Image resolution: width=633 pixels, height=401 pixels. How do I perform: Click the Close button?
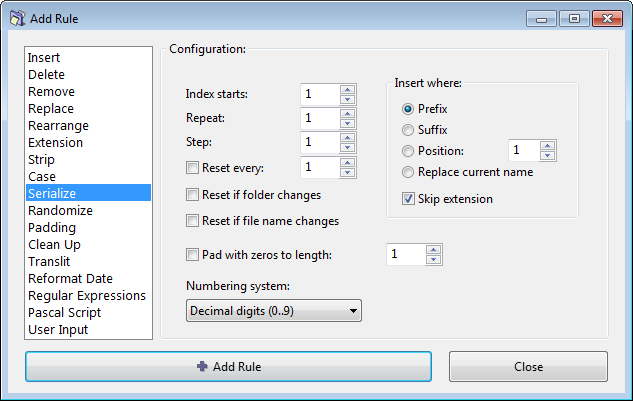tap(528, 366)
